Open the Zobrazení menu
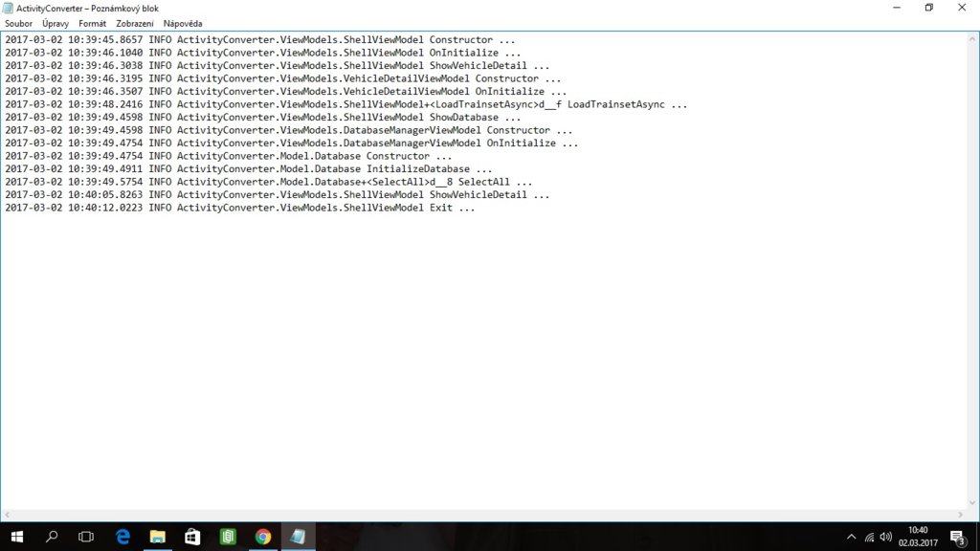The image size is (980, 551). (x=135, y=23)
